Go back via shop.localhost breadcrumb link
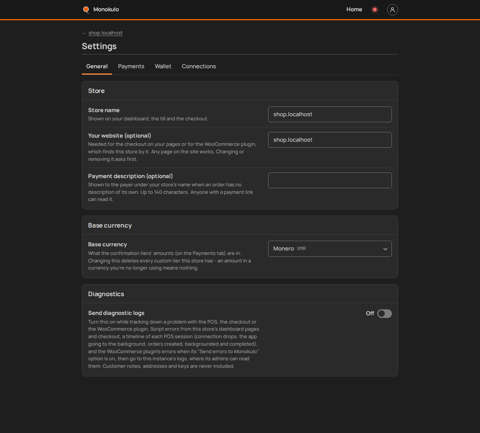480x433 pixels. (x=105, y=33)
